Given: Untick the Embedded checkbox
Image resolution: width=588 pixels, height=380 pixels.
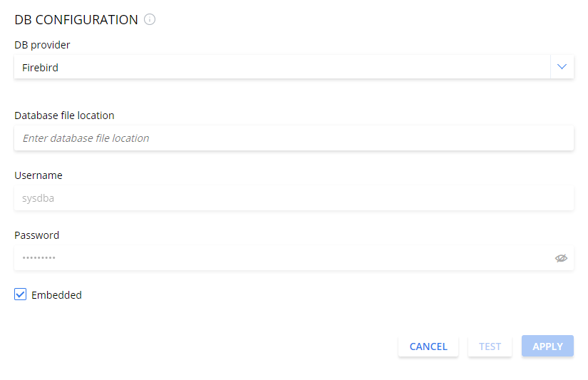Looking at the screenshot, I should [x=21, y=294].
